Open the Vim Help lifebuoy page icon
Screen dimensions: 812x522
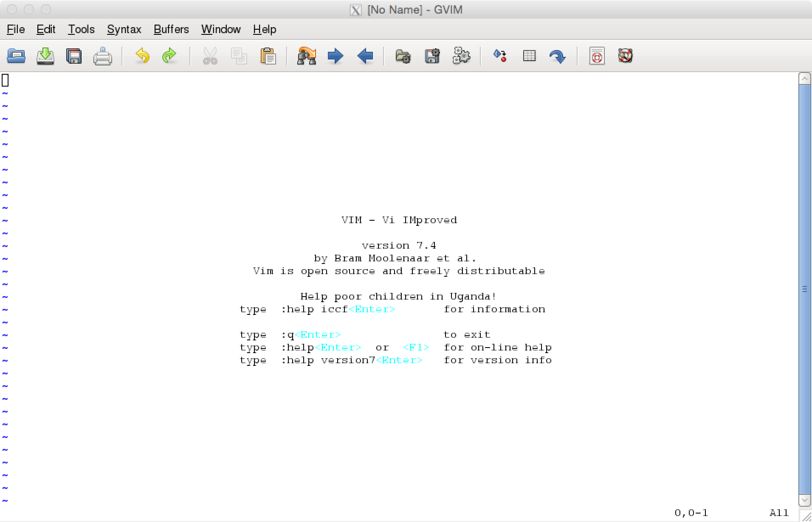coord(597,56)
